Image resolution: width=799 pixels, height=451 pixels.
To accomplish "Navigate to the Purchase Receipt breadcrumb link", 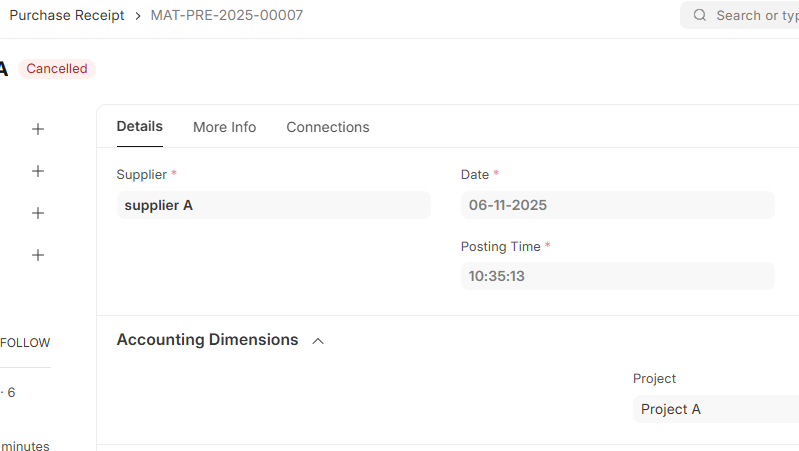I will [x=67, y=15].
